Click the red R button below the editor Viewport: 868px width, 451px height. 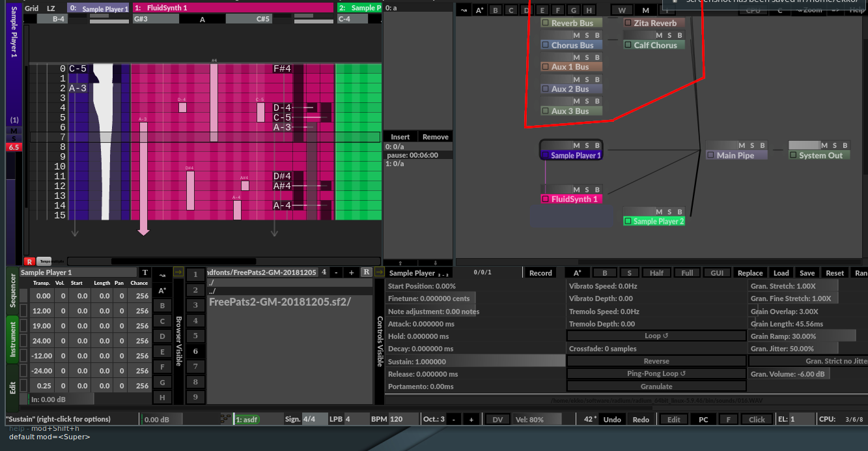[29, 261]
